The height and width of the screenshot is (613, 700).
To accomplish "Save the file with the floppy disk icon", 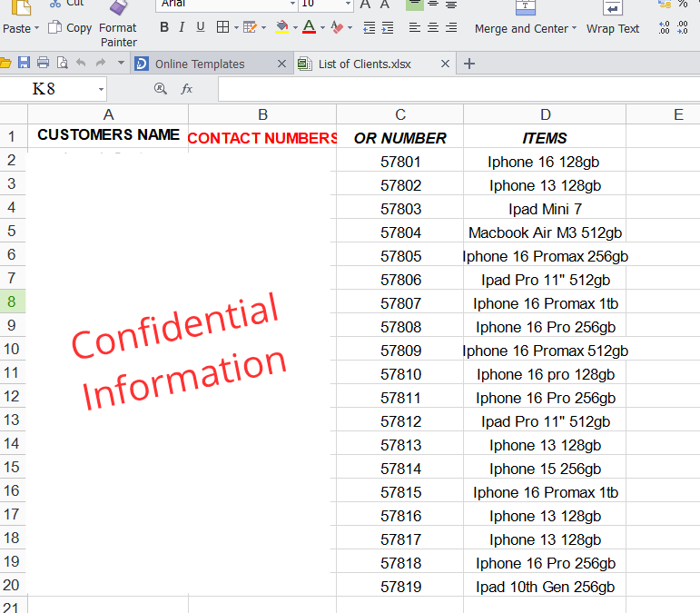I will pyautogui.click(x=24, y=63).
